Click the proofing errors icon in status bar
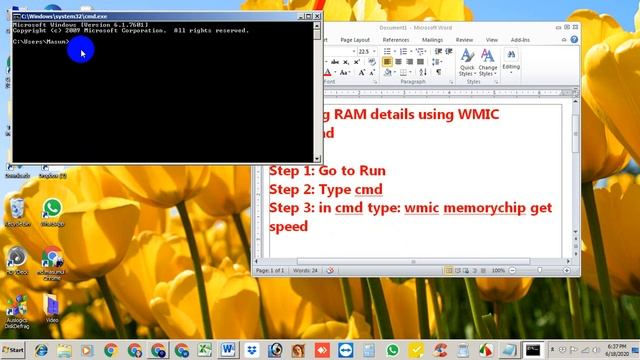Image resolution: width=640 pixels, height=360 pixels. click(x=330, y=270)
